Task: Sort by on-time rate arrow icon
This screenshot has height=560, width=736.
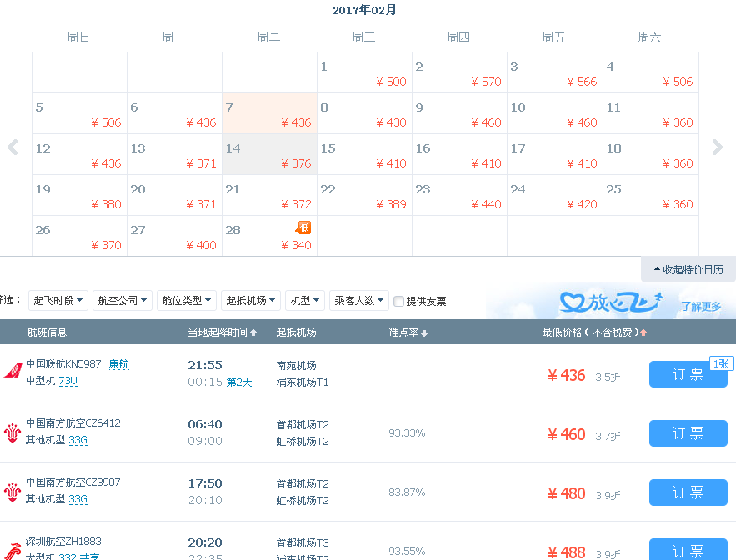Action: (424, 333)
